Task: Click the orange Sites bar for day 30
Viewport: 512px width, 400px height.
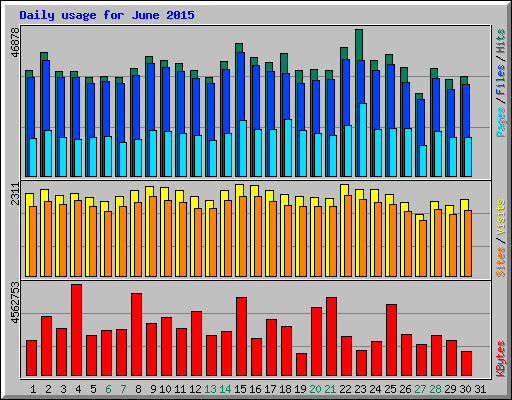Action: click(468, 243)
